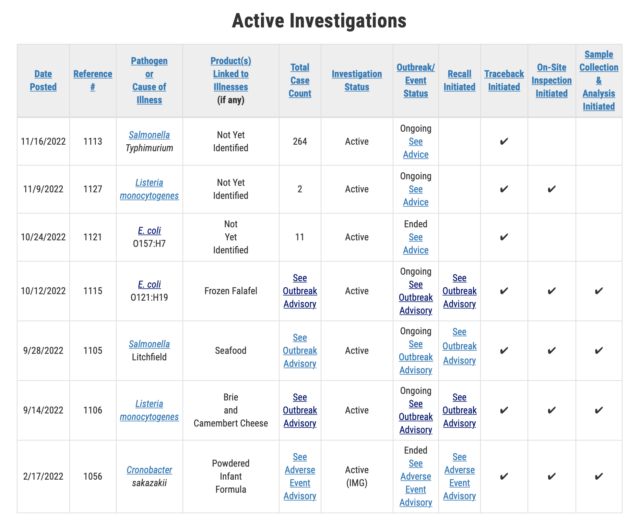This screenshot has height=528, width=640.
Task: Open the Salmonella link in the Litchfield row
Action: 149,344
